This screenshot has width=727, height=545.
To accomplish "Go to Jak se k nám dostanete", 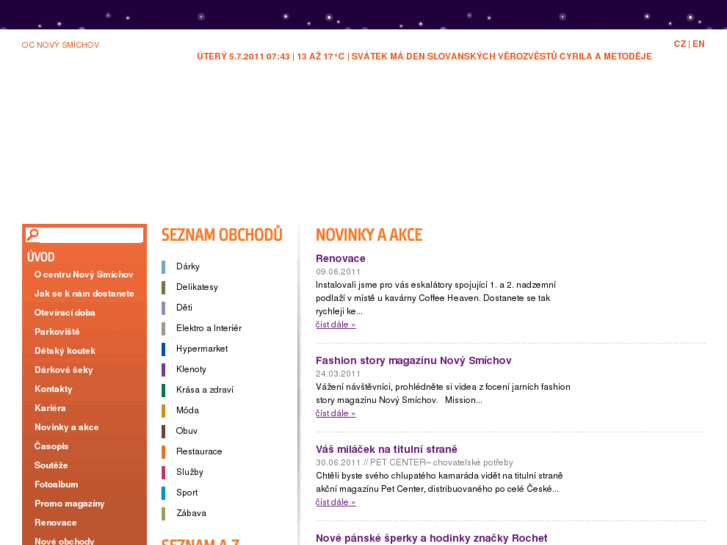I will click(84, 294).
